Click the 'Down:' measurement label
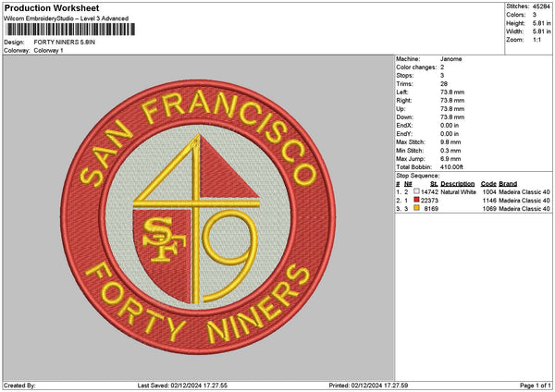Screen dimensions: 555x392 (404, 117)
